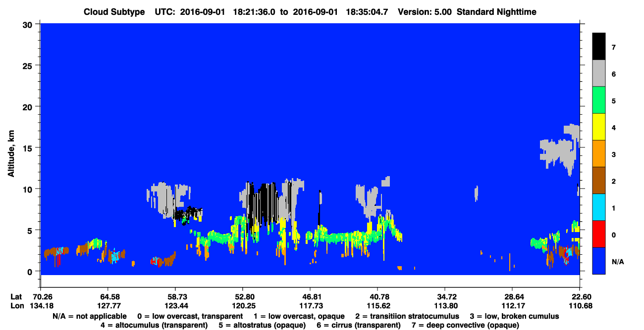Click legend text "4 = altocumulus (transparent)"
This screenshot has width=644, height=330.
pos(154,325)
